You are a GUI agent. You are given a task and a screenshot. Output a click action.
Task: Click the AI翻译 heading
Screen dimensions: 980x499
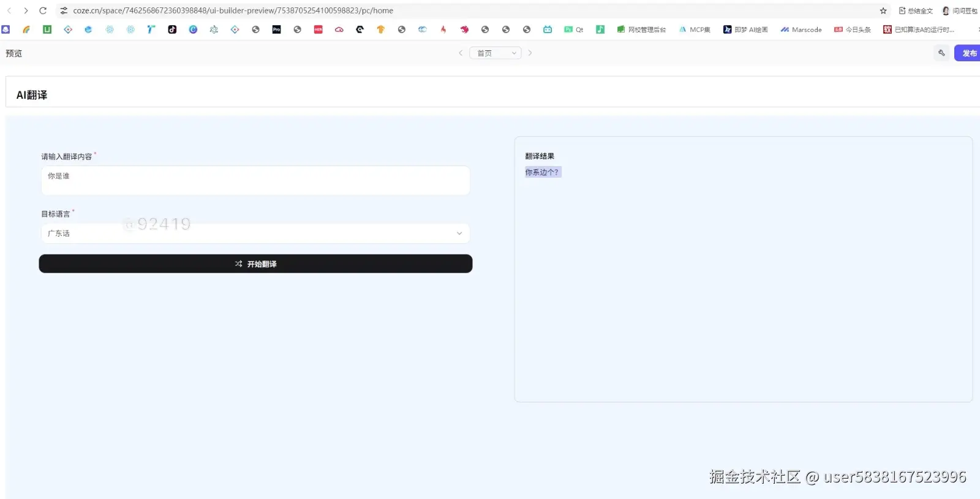pyautogui.click(x=32, y=95)
